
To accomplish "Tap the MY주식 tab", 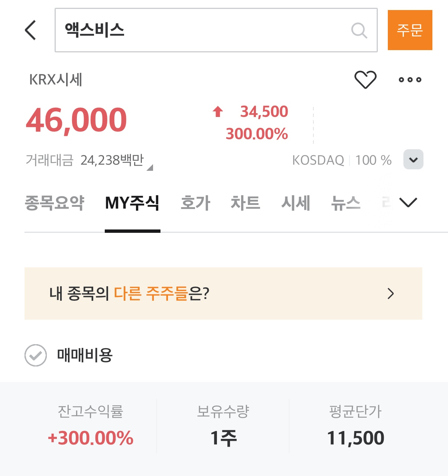I will [132, 203].
